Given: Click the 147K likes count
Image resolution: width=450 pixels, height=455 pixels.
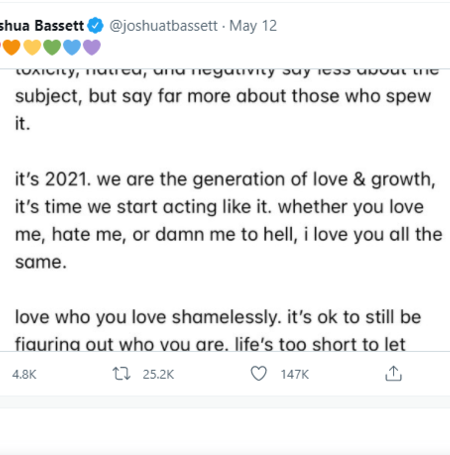Looking at the screenshot, I should pyautogui.click(x=295, y=374).
